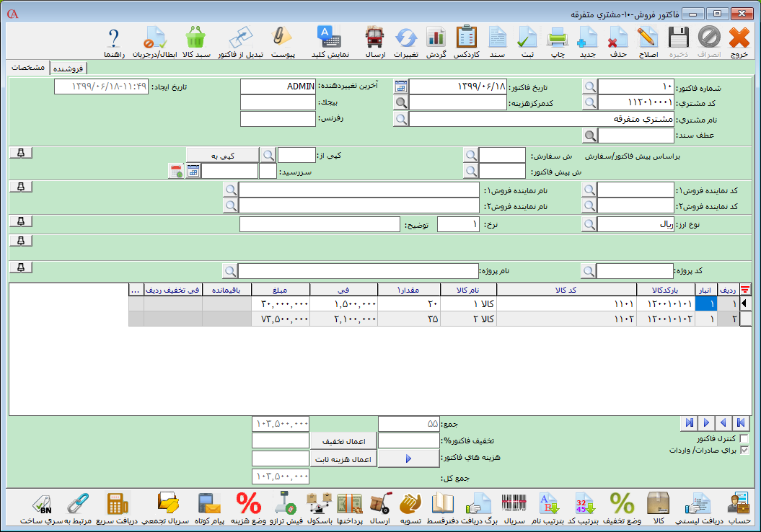This screenshot has height=532, width=761.
Task: Enable the کنترل فاکتور checkbox
Action: (744, 438)
